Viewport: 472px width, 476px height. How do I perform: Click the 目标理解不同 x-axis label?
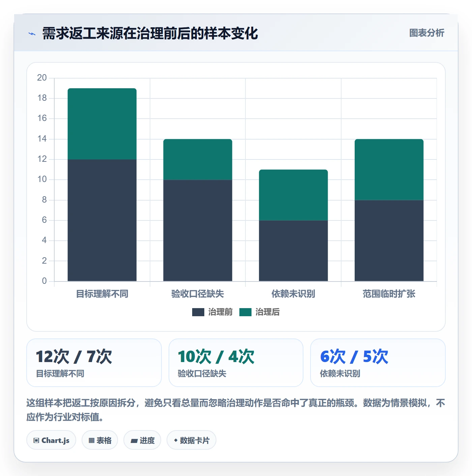(x=102, y=294)
